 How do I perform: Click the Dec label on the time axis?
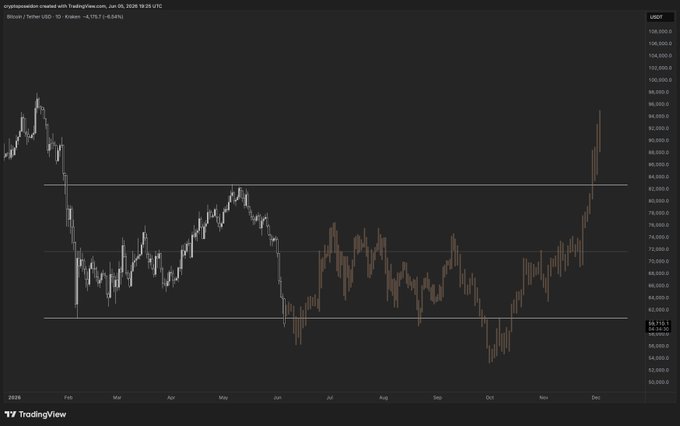point(596,397)
